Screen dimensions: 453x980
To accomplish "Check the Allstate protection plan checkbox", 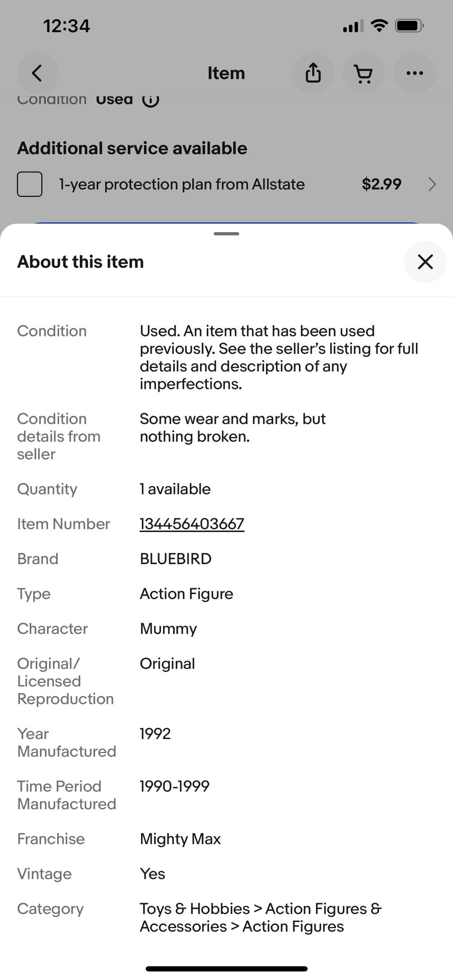I will tap(30, 184).
